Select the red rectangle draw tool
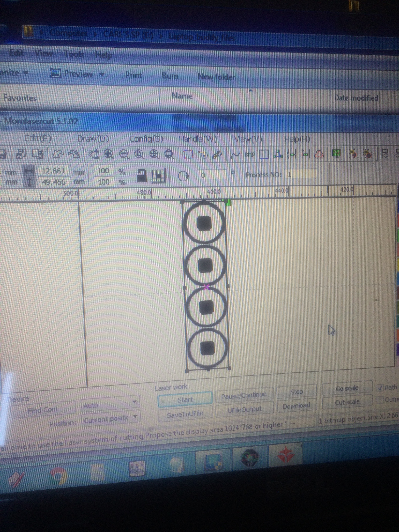The image size is (399, 532). [x=188, y=154]
